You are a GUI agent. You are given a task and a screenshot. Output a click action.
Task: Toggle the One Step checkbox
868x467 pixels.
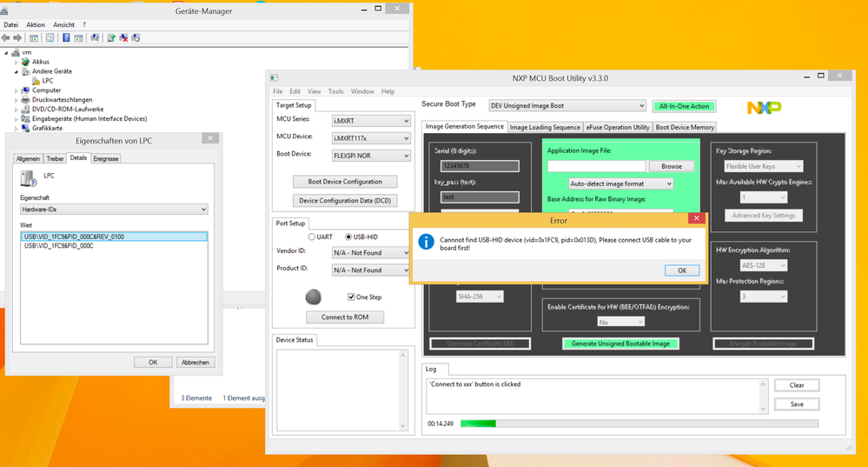[x=351, y=297]
